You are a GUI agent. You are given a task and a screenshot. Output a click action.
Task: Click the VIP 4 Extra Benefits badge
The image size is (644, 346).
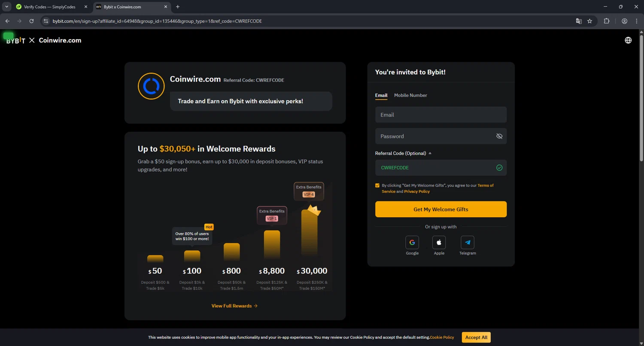(309, 191)
